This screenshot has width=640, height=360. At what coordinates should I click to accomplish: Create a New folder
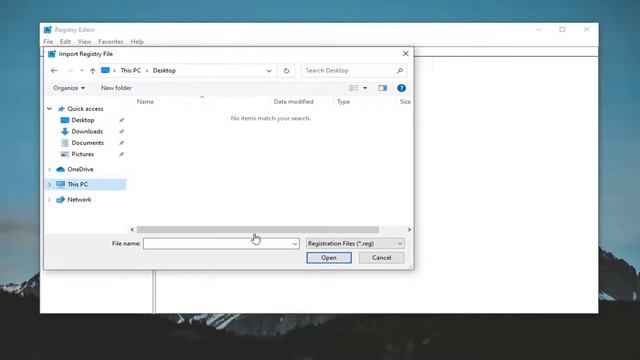pyautogui.click(x=116, y=88)
